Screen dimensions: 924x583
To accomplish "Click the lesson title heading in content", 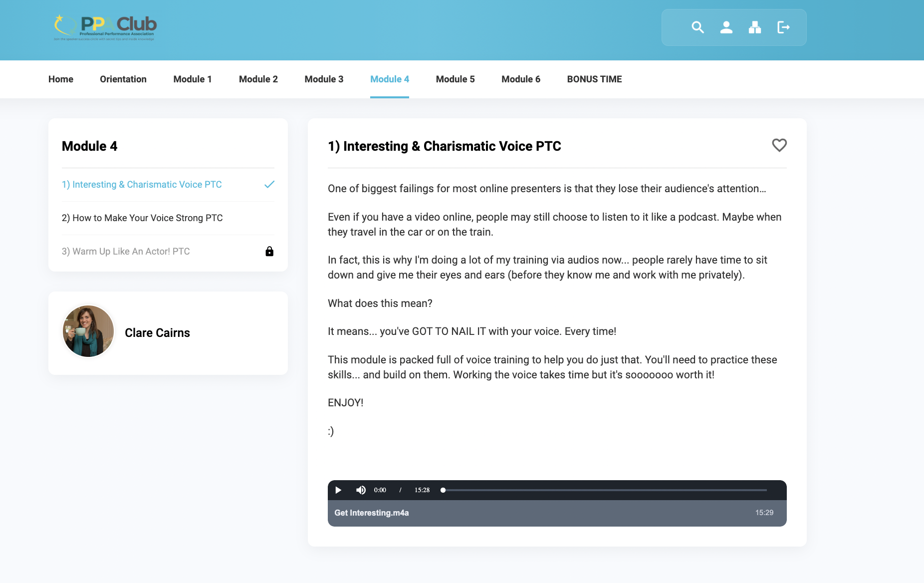I will [x=445, y=146].
